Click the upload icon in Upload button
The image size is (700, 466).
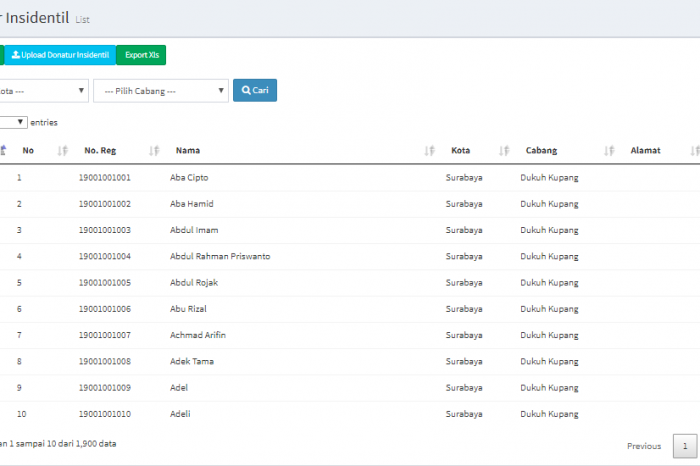(16, 54)
